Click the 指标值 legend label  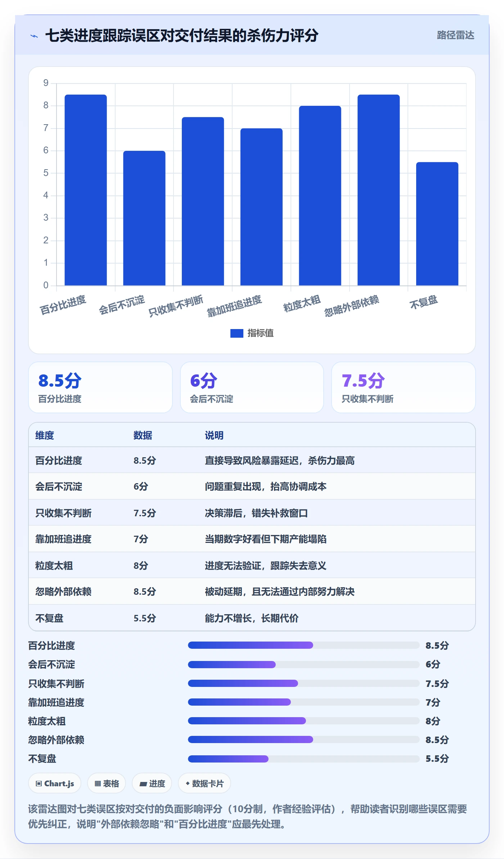tap(260, 333)
